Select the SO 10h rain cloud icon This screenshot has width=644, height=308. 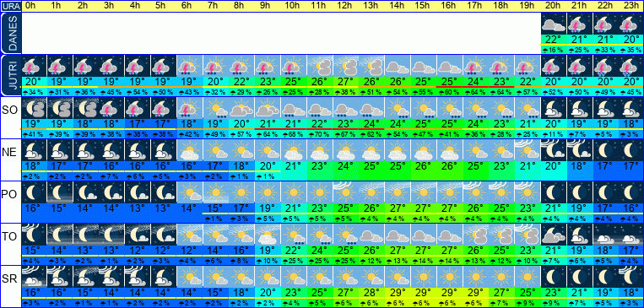pyautogui.click(x=294, y=108)
